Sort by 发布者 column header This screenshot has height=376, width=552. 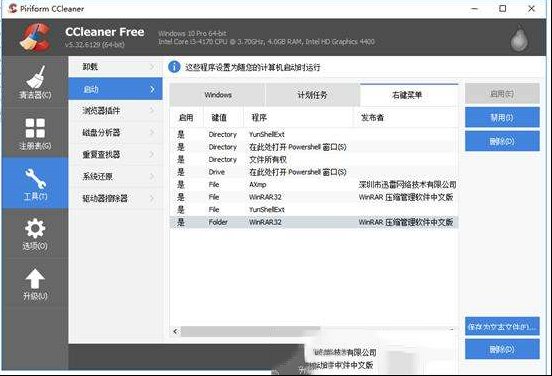tap(406, 117)
